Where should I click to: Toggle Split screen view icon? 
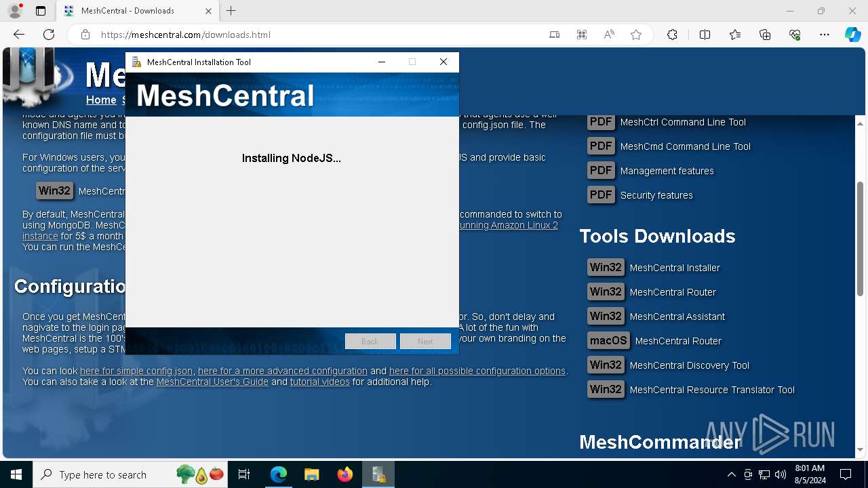tap(705, 35)
